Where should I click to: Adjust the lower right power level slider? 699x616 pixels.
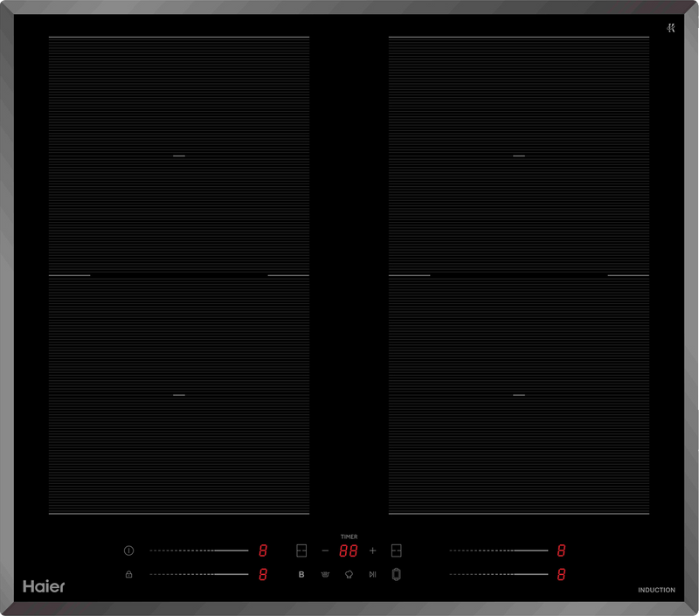tap(499, 574)
